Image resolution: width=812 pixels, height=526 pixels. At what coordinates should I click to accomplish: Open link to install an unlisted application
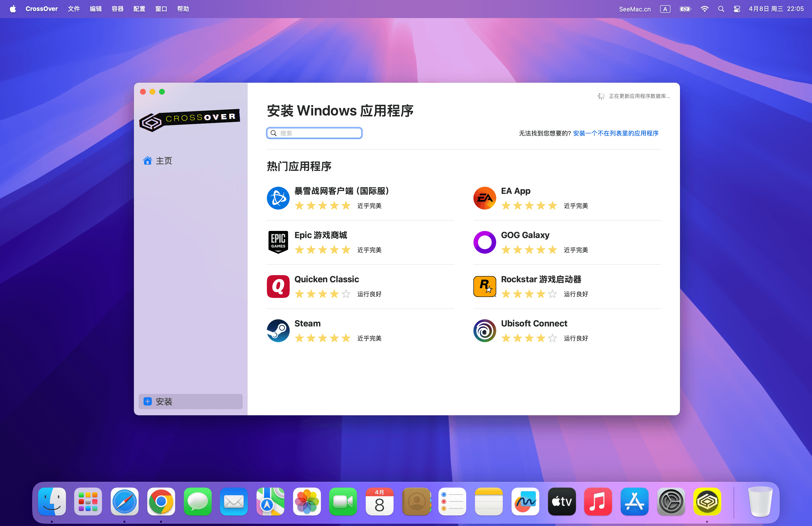pos(615,133)
